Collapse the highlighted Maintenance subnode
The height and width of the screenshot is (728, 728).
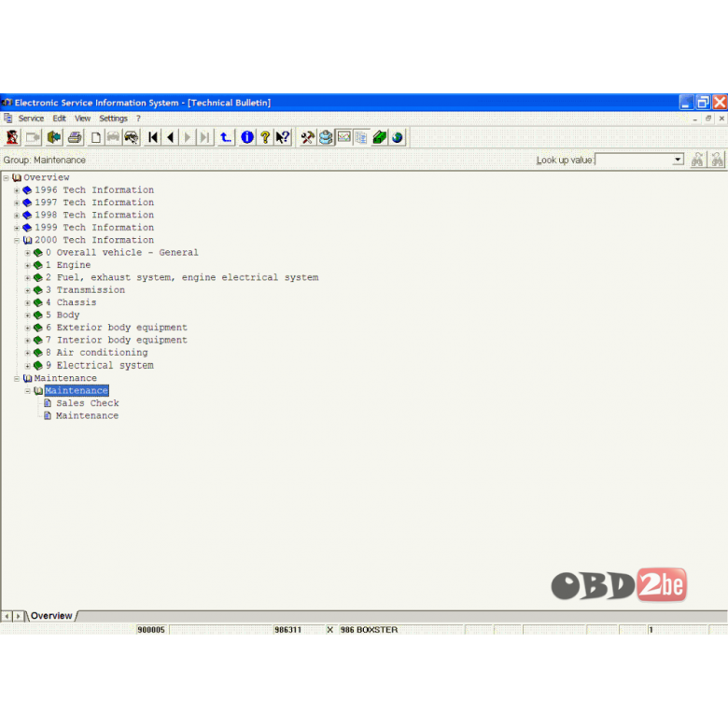pyautogui.click(x=27, y=391)
